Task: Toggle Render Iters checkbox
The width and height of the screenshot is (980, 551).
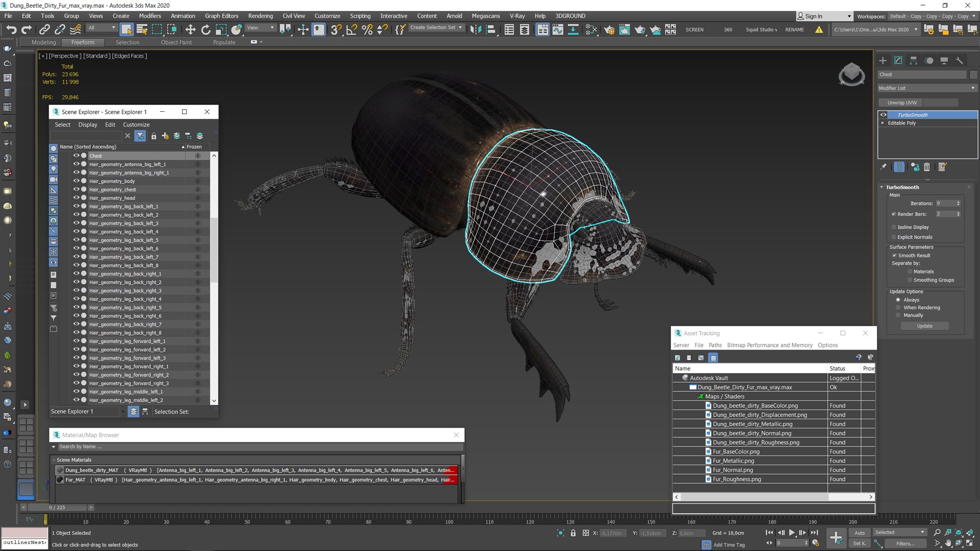Action: click(894, 214)
